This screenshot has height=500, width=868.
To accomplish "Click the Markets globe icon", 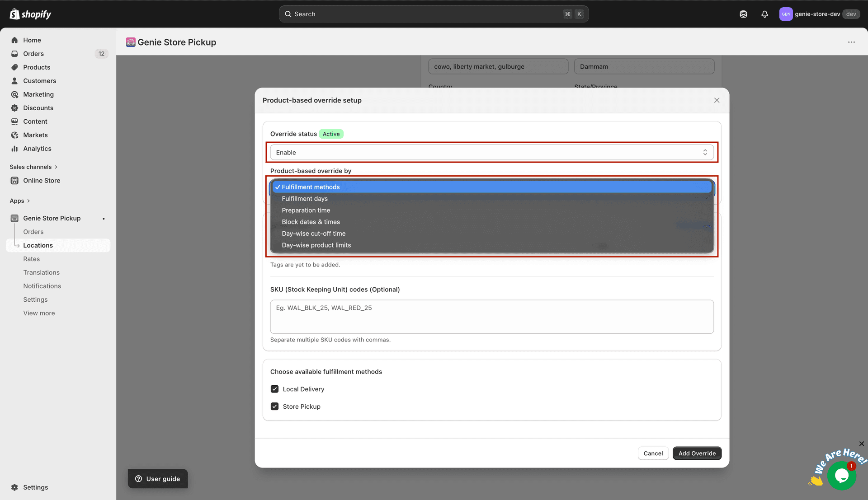I will point(14,135).
